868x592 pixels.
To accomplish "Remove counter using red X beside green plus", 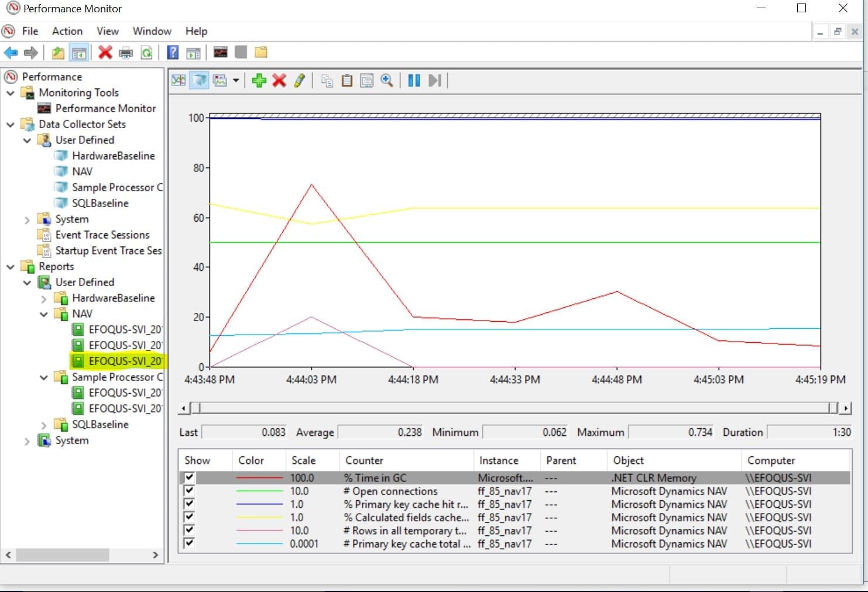I will [x=279, y=80].
